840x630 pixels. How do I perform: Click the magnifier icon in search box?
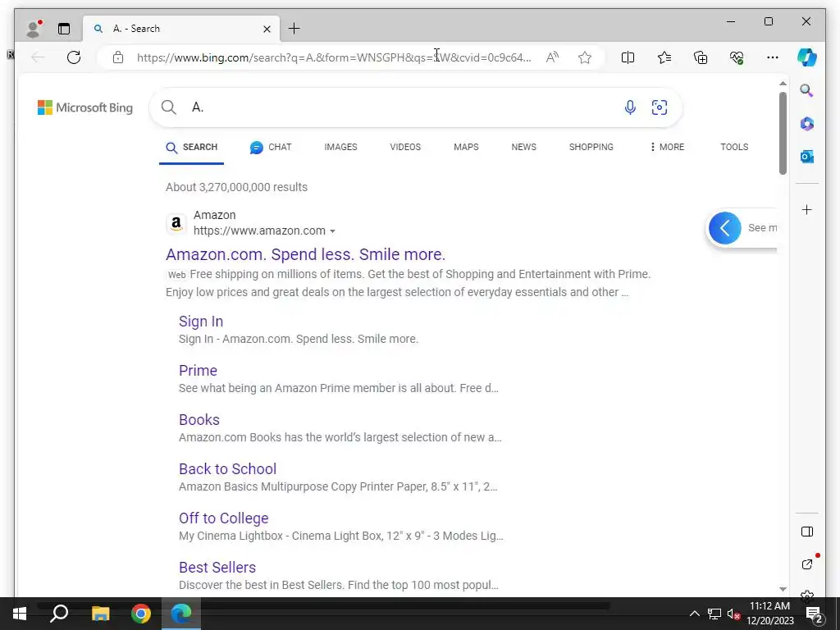[x=169, y=107]
